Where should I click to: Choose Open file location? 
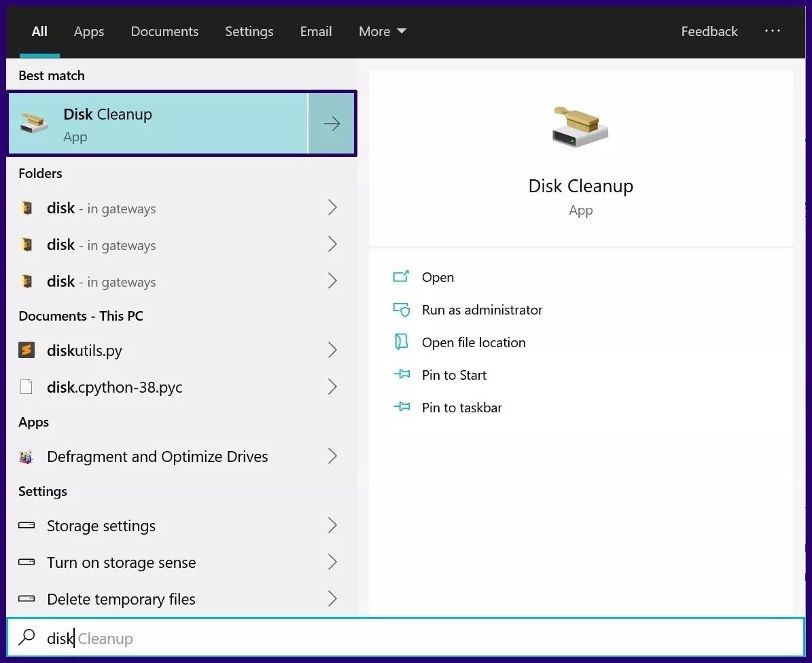point(474,342)
